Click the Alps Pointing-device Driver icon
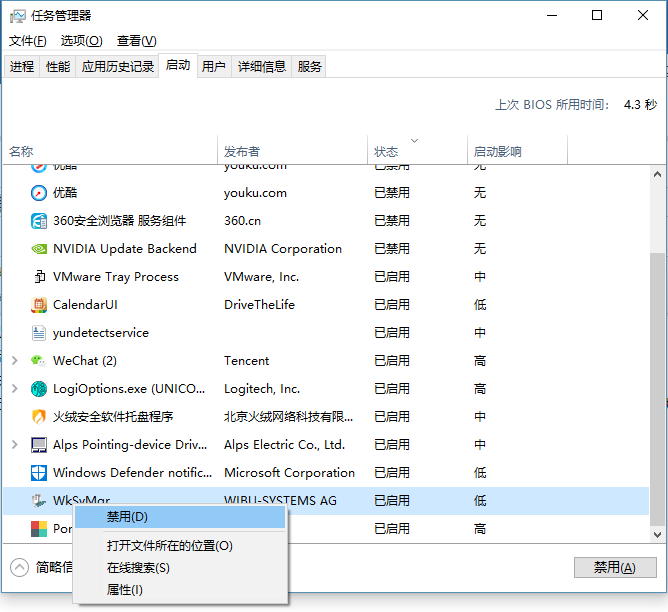The width and height of the screenshot is (668, 612). (x=39, y=445)
